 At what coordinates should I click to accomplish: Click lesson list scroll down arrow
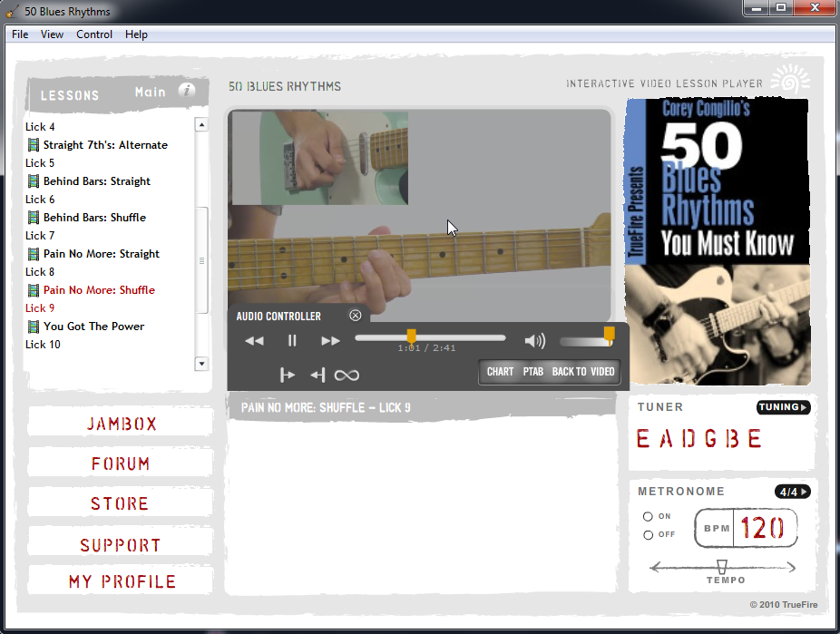click(x=201, y=364)
